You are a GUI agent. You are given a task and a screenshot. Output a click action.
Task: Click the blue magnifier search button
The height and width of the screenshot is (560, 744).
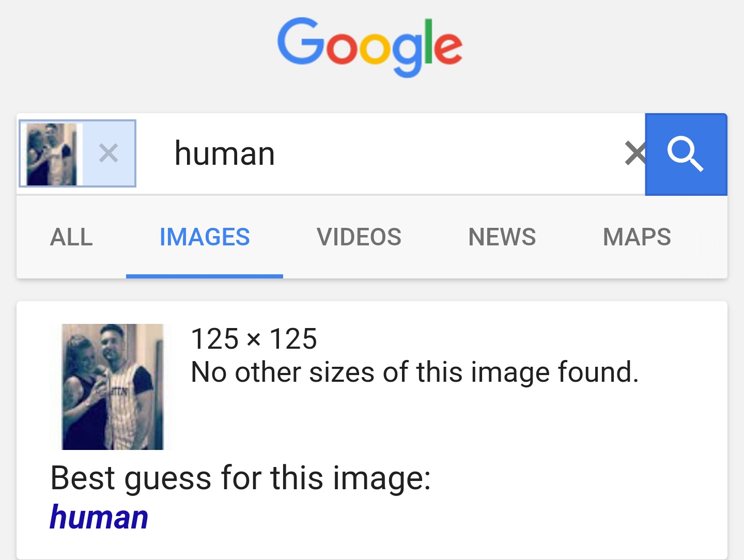click(686, 154)
